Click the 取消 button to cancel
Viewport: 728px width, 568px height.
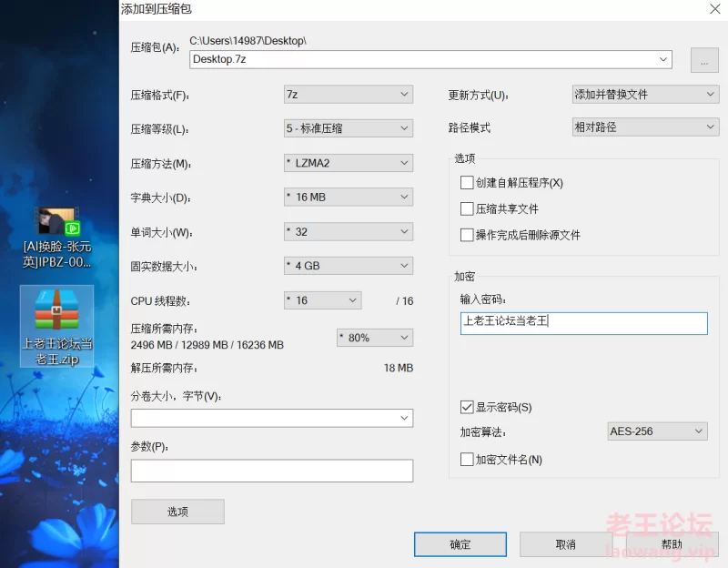point(565,544)
